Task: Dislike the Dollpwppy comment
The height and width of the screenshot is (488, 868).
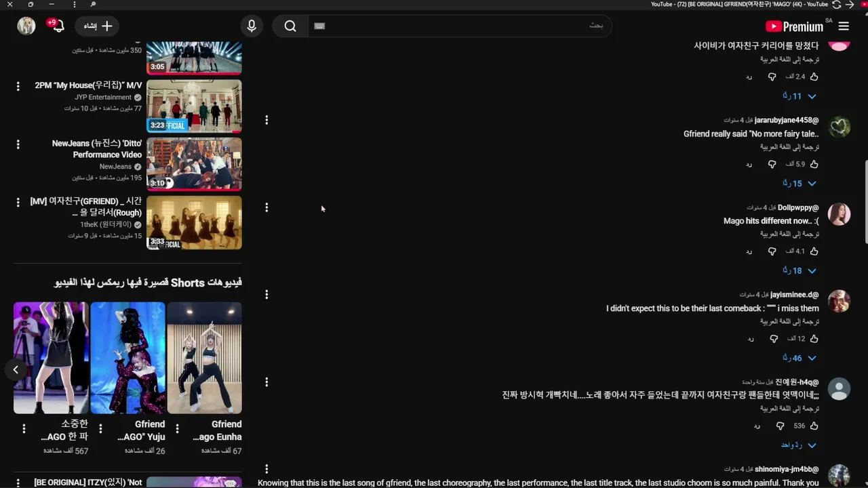Action: [x=772, y=251]
